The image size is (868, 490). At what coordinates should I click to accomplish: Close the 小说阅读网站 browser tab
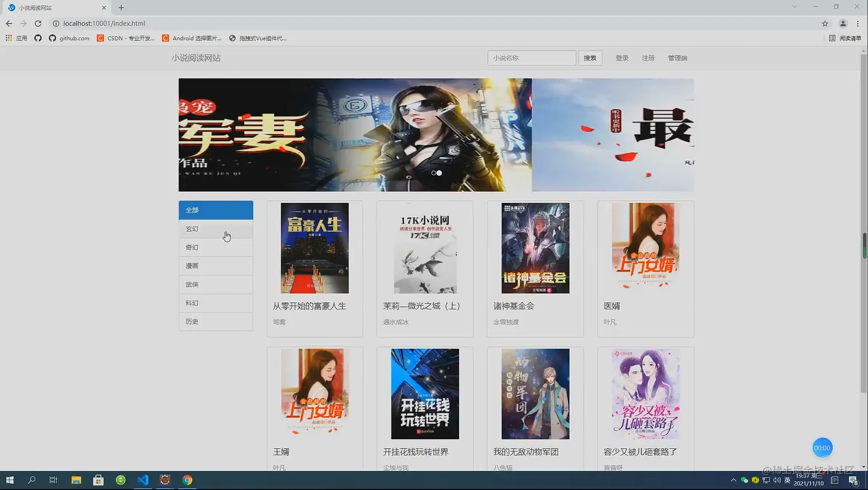(104, 7)
